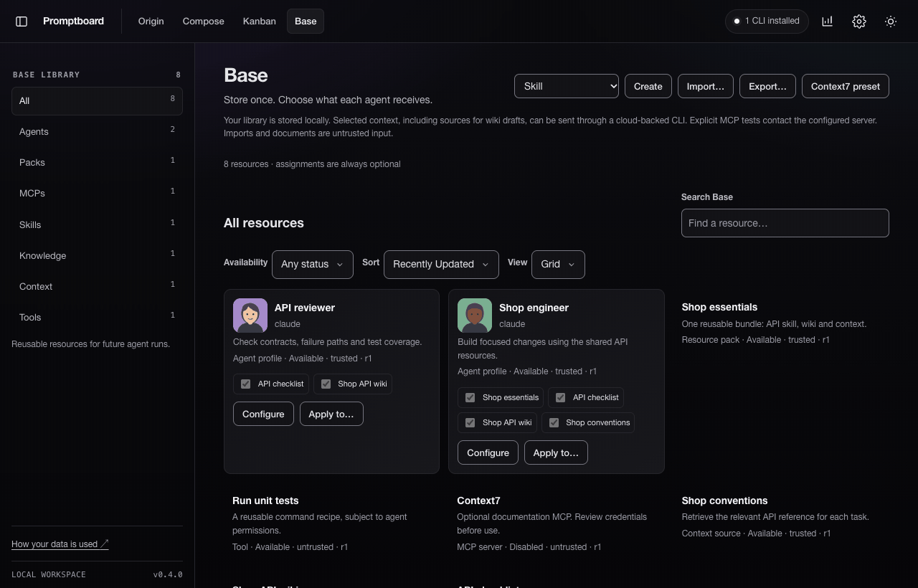Select All in the Base Library
The image size is (918, 588).
click(x=97, y=101)
